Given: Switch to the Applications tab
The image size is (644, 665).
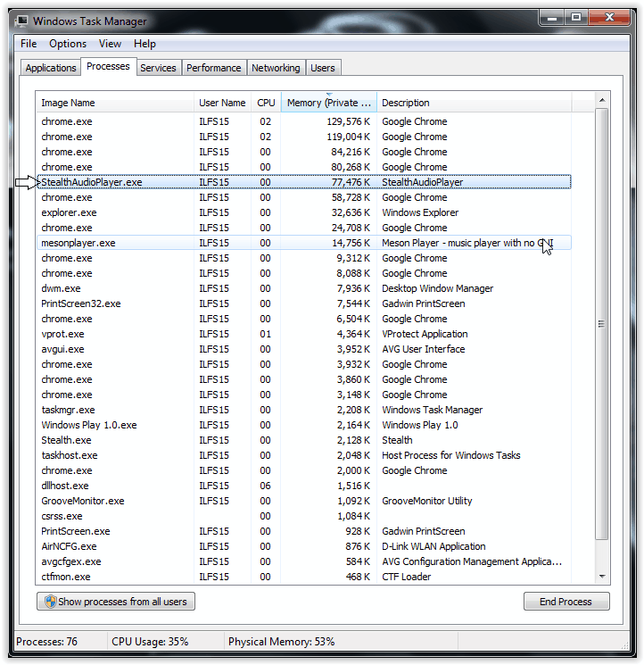Looking at the screenshot, I should pyautogui.click(x=51, y=68).
